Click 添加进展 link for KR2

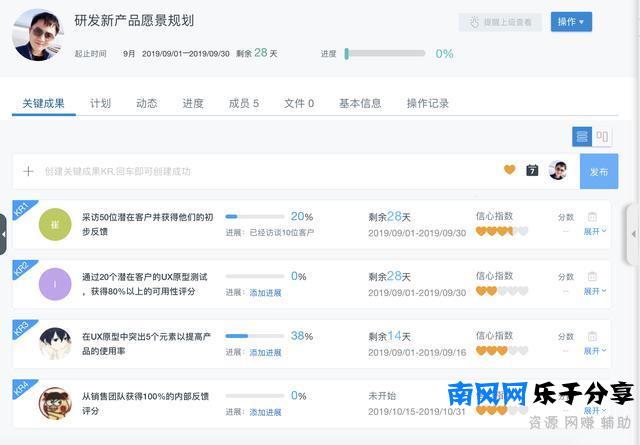(x=265, y=293)
